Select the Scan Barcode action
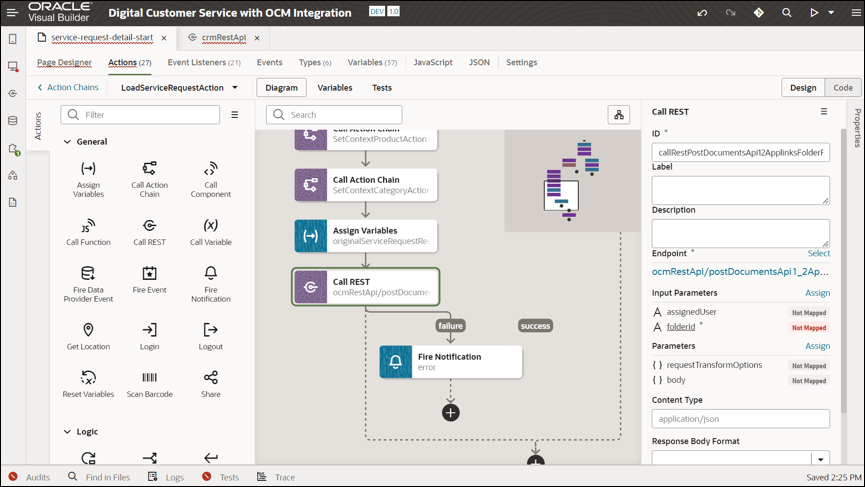 pyautogui.click(x=149, y=384)
